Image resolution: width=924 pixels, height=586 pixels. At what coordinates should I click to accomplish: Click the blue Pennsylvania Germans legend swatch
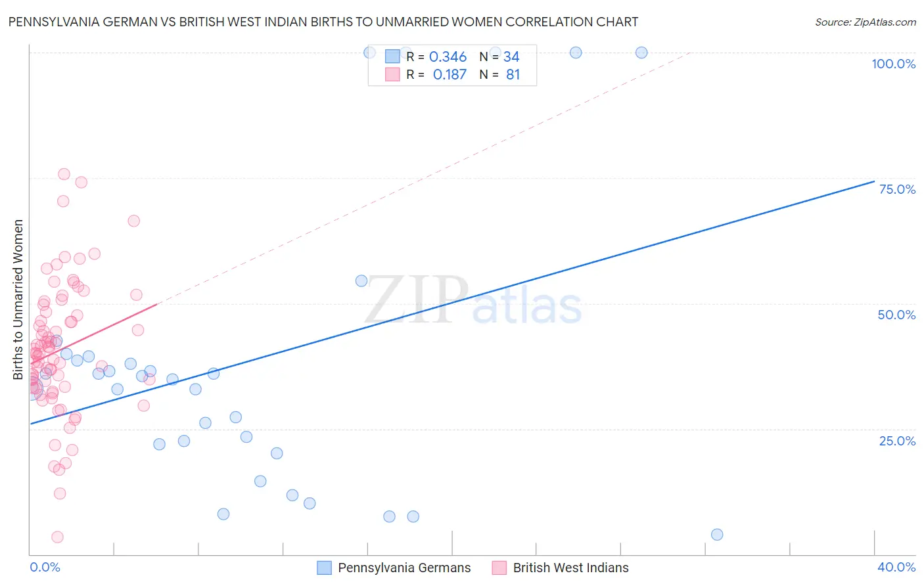[x=324, y=568]
